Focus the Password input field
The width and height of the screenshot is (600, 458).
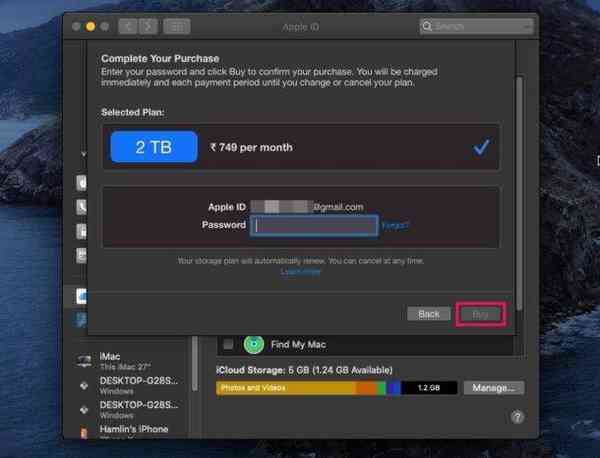click(314, 225)
